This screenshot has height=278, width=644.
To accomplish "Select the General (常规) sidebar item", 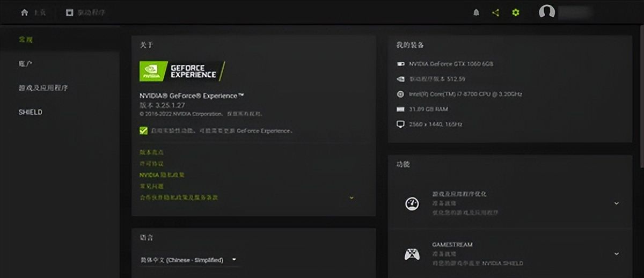I will tap(60, 40).
